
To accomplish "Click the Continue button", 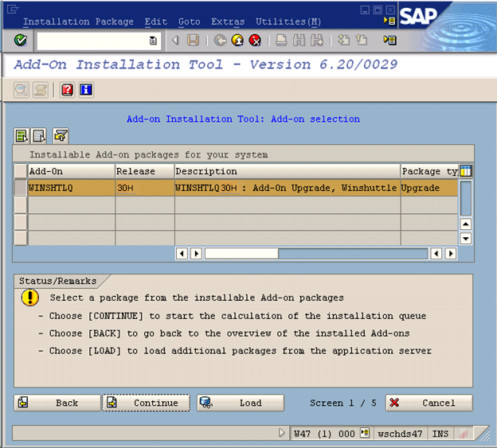I will [x=146, y=403].
